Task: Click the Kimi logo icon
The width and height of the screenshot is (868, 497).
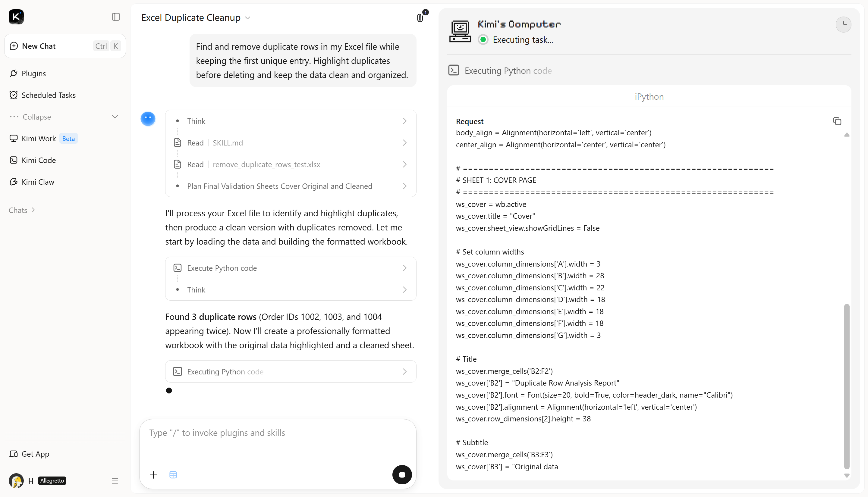Action: 16,17
